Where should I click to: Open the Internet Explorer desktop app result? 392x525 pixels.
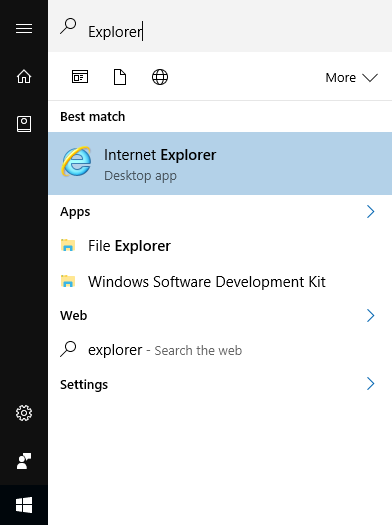(220, 163)
